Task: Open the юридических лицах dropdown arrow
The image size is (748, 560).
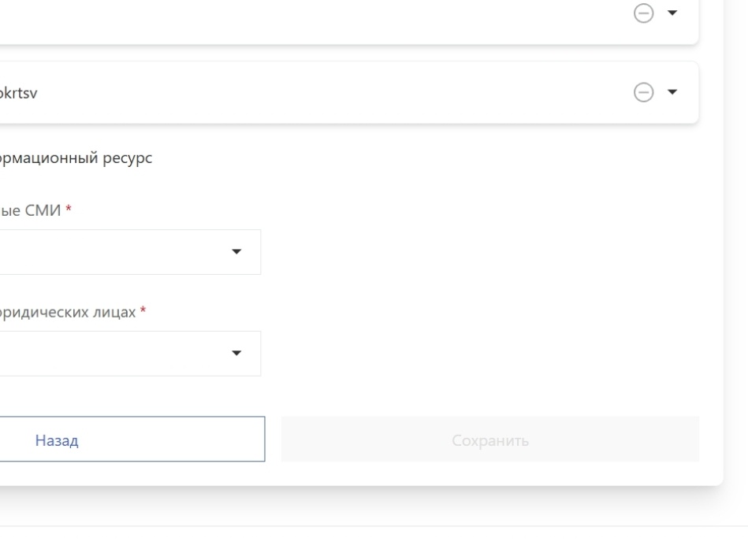Action: tap(236, 354)
